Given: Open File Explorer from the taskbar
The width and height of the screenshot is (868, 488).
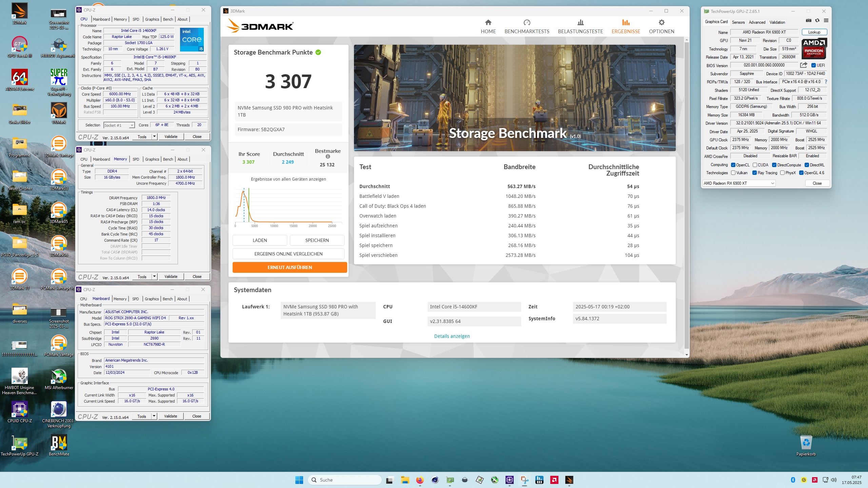Looking at the screenshot, I should click(405, 480).
